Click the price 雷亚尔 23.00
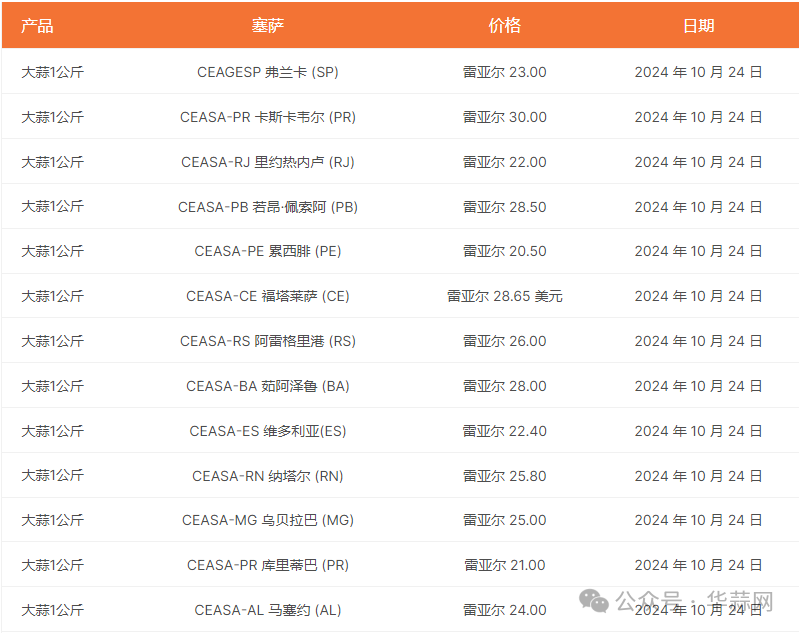 coord(504,72)
